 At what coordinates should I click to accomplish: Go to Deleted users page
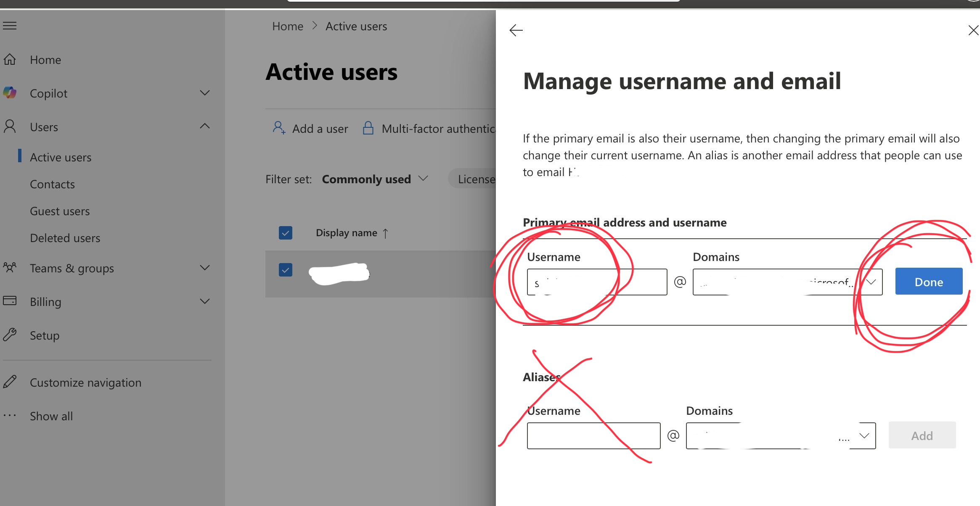(65, 238)
